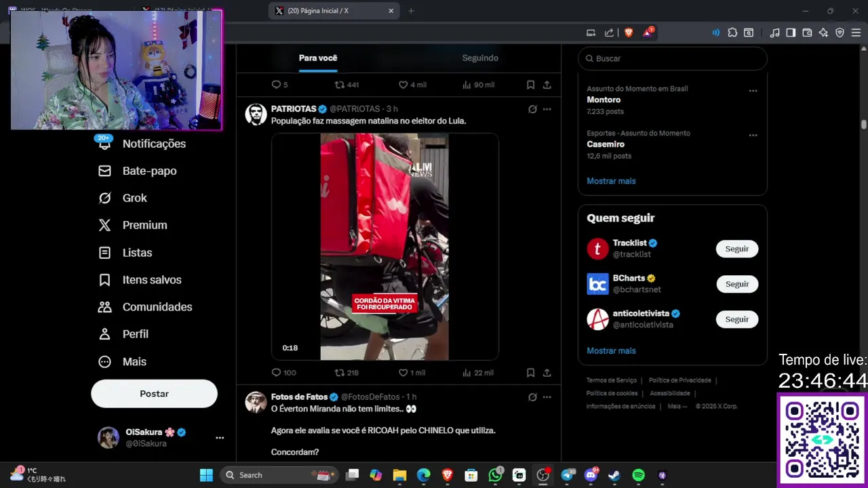This screenshot has width=868, height=488.
Task: Go to Perfil page
Action: [x=123, y=334]
